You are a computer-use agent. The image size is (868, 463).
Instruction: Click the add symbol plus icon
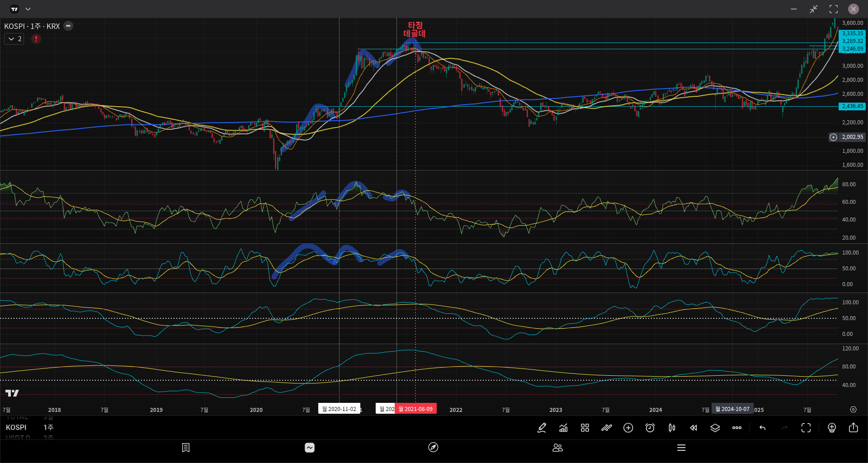[x=628, y=428]
